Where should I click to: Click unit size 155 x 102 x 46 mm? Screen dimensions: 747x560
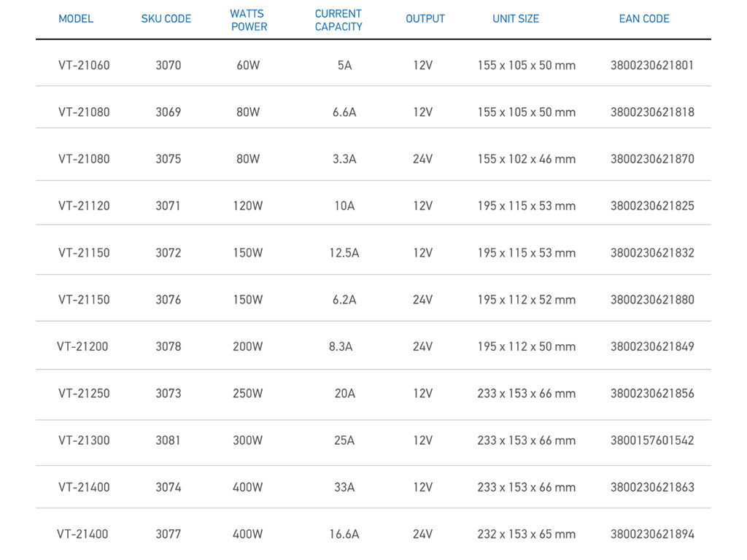pos(527,158)
